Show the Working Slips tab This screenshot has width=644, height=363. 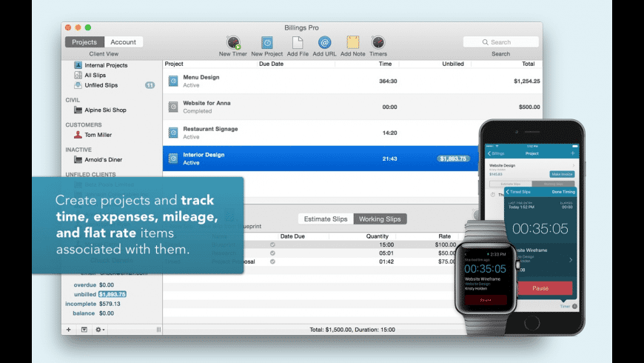tap(380, 219)
